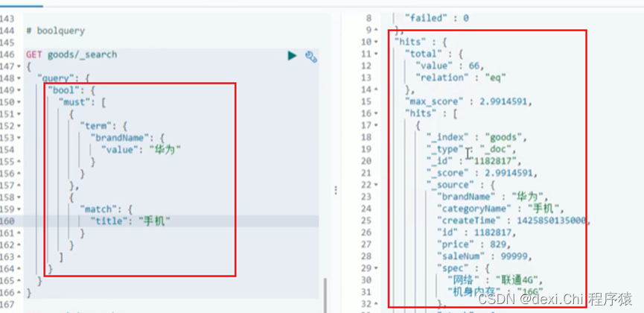Collapse the fold arrow at line 147

[19, 66]
